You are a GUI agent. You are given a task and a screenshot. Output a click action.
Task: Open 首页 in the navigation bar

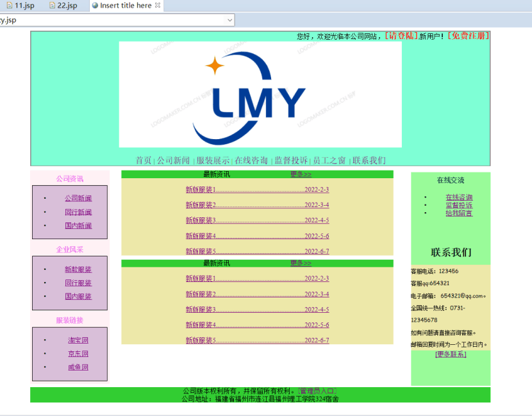coord(143,160)
